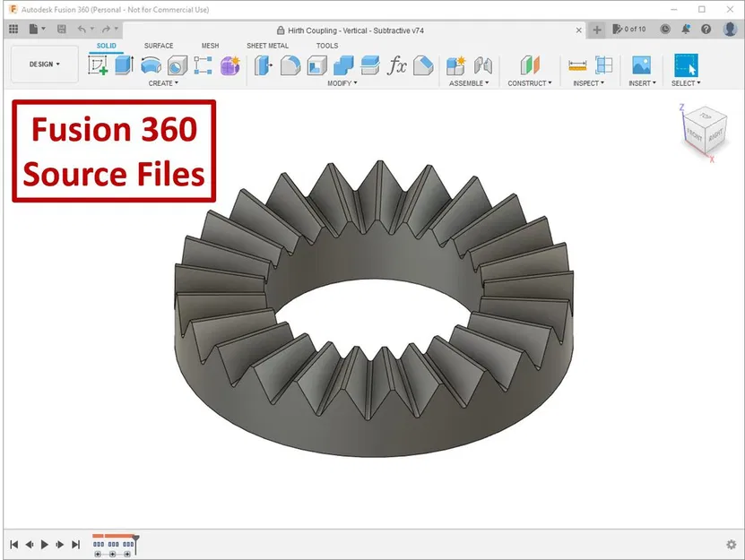This screenshot has height=560, width=745.
Task: Select the Hole tool
Action: tap(178, 65)
